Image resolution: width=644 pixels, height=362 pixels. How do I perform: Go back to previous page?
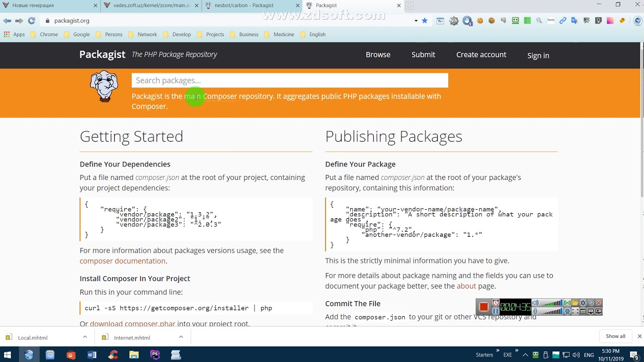7,21
